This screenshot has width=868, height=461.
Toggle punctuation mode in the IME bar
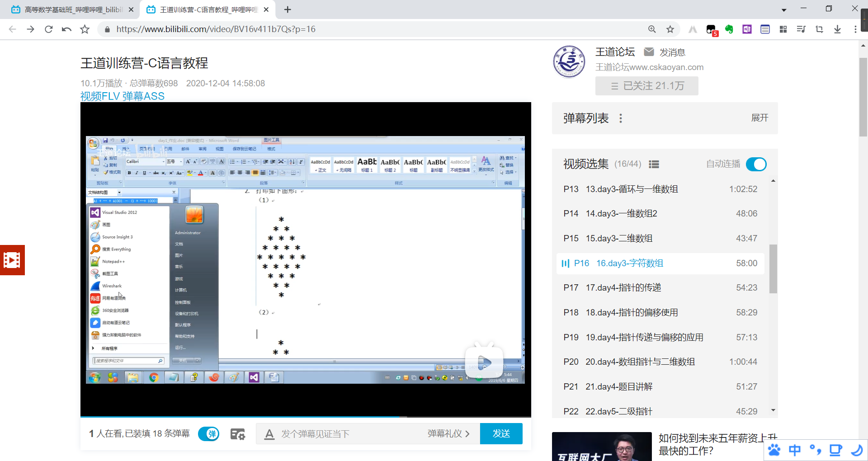coord(815,450)
